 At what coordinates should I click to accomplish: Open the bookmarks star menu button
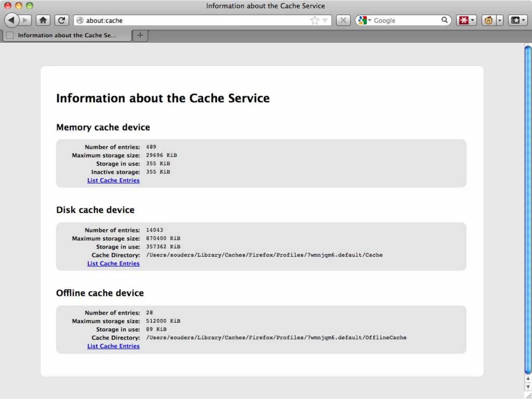click(518, 20)
